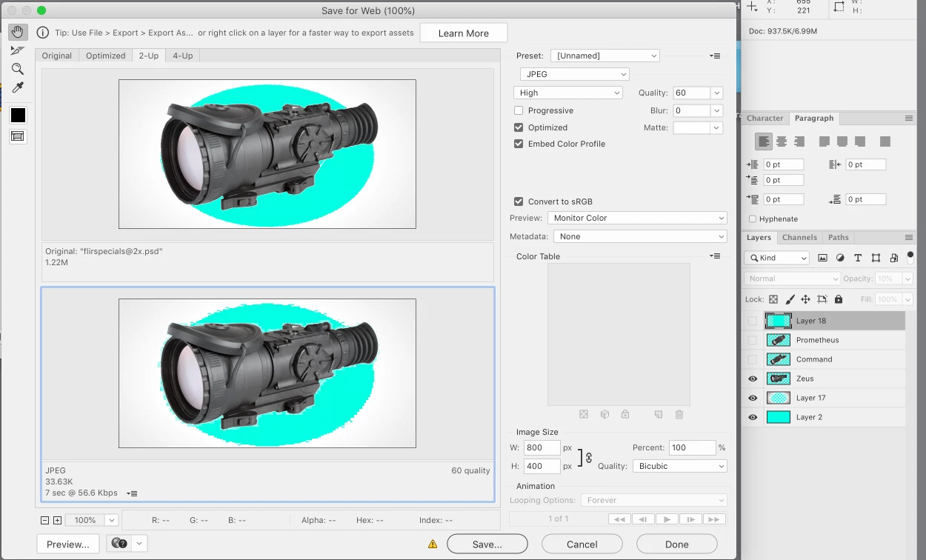Click the Layers adjustment filter icon
The width and height of the screenshot is (926, 560).
tap(840, 258)
